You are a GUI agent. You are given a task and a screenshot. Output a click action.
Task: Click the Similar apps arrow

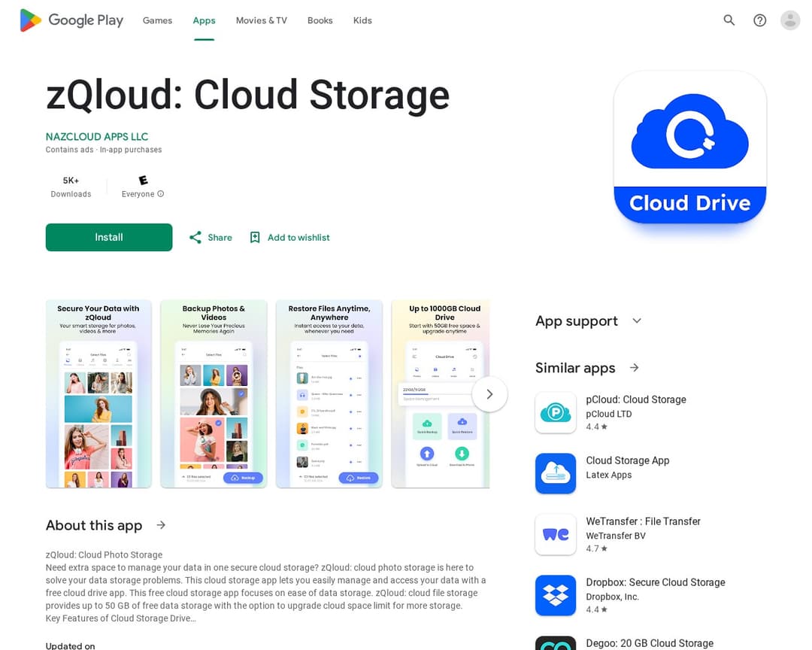pos(635,367)
